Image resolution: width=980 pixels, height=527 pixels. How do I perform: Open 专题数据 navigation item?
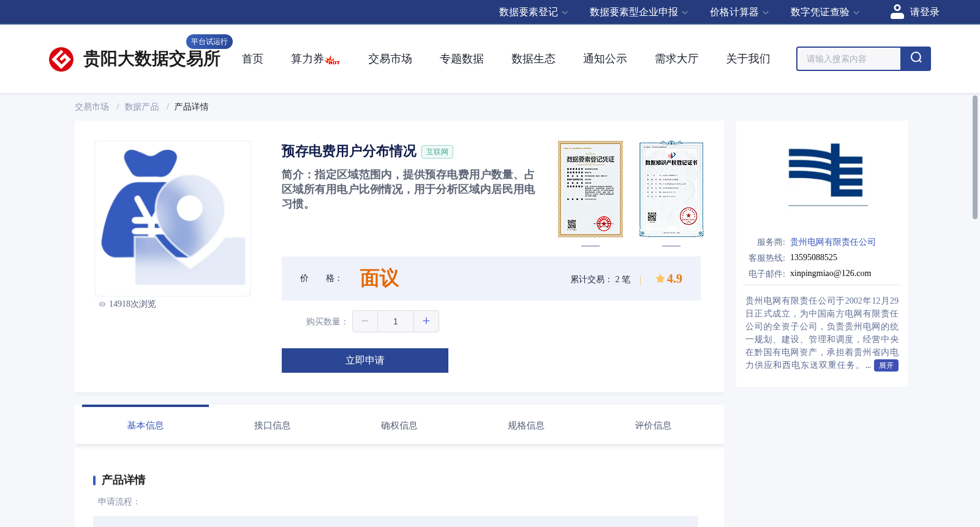[x=462, y=59]
